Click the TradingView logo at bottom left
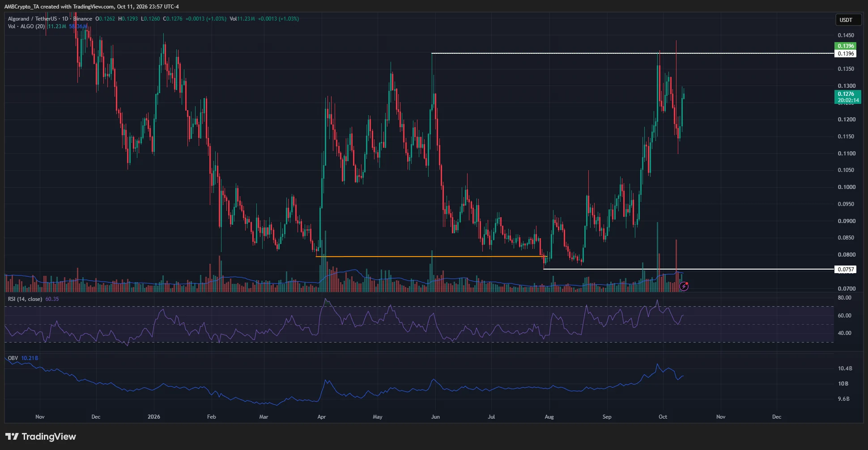 (41, 437)
